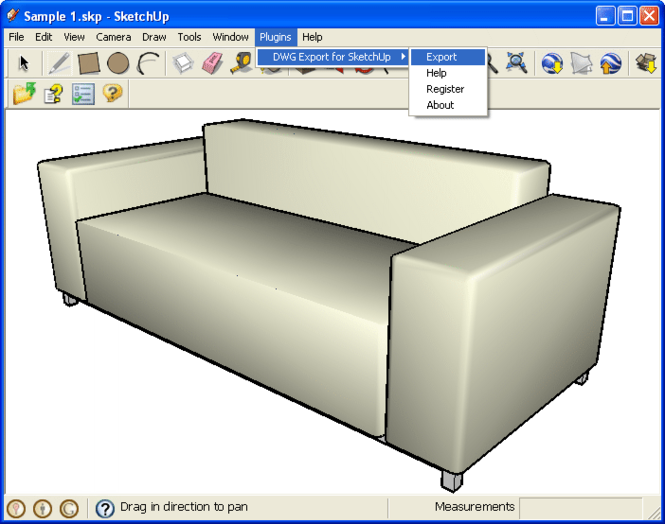Screen dimensions: 665x524
Task: Open the Draw menu
Action: click(x=154, y=37)
